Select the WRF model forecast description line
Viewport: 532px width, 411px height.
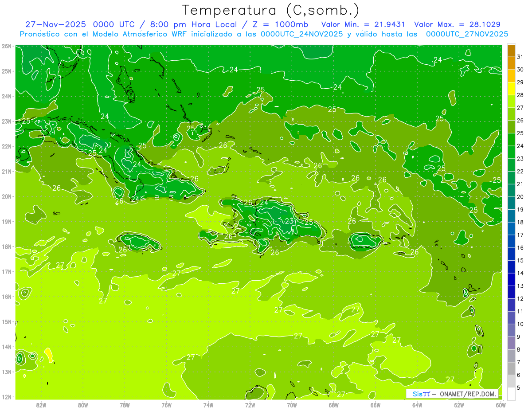click(264, 34)
